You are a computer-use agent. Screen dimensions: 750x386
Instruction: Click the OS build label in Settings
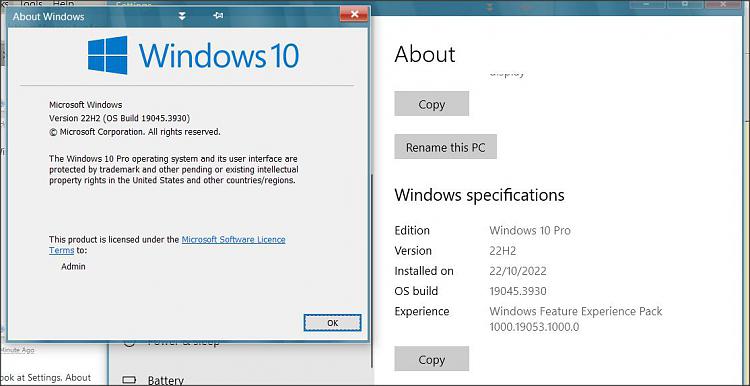pos(416,291)
